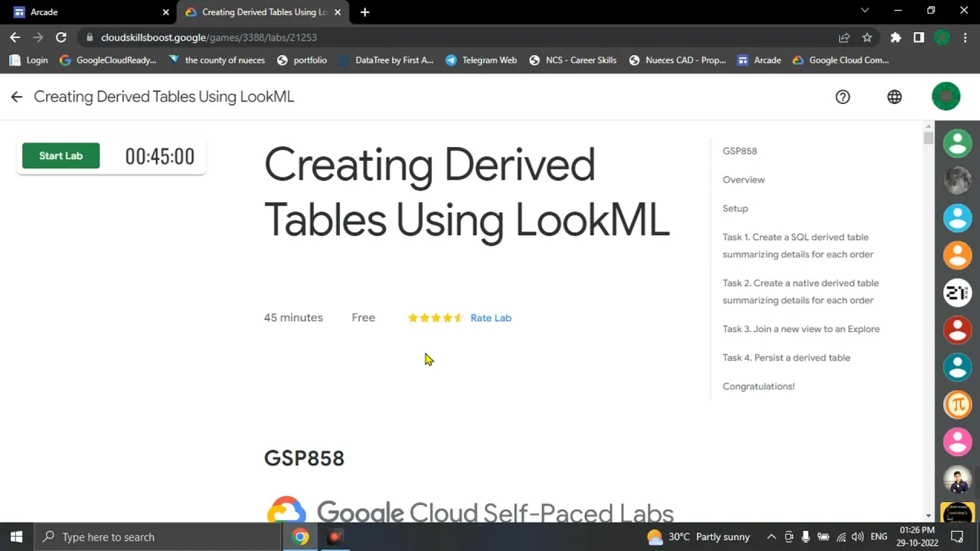The height and width of the screenshot is (551, 980).
Task: Click the address bar URL field
Action: tap(459, 37)
